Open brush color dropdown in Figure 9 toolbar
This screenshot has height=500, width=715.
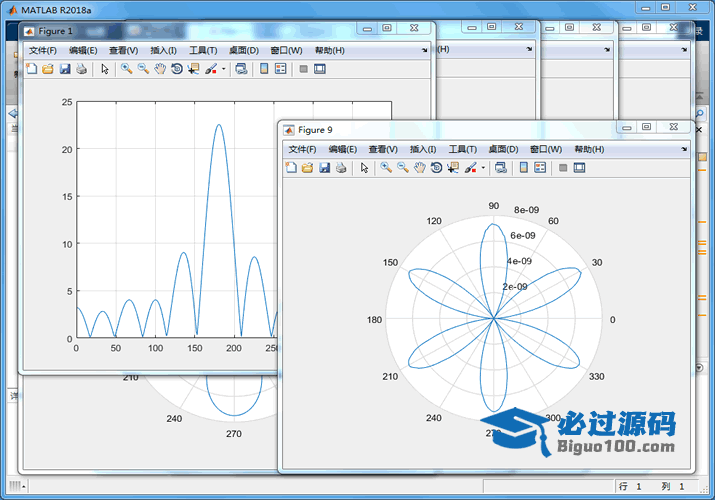(x=483, y=168)
